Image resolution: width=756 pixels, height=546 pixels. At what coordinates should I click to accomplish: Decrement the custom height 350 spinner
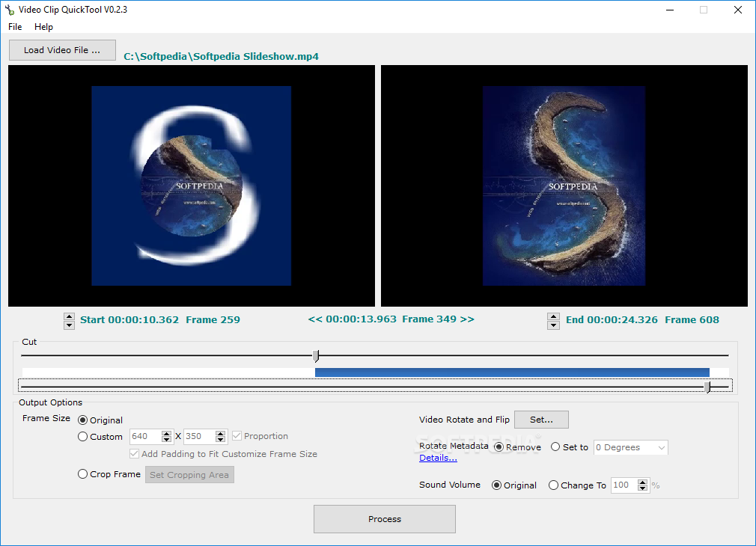pyautogui.click(x=221, y=440)
